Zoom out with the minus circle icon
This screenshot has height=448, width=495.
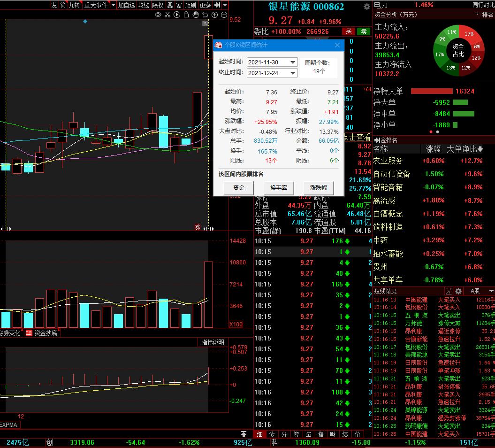(224, 15)
